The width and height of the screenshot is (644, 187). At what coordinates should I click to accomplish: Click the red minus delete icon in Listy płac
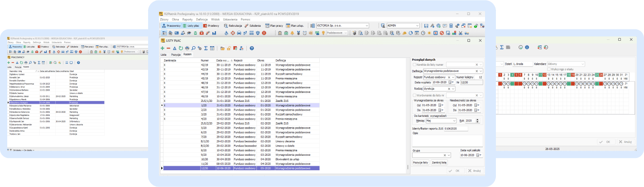coord(168,48)
